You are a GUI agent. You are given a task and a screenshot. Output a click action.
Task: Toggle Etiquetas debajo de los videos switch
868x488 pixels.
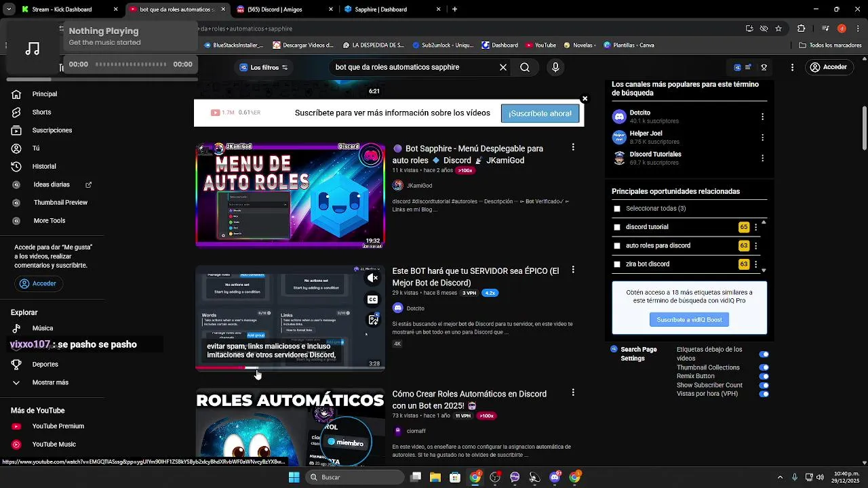764,354
